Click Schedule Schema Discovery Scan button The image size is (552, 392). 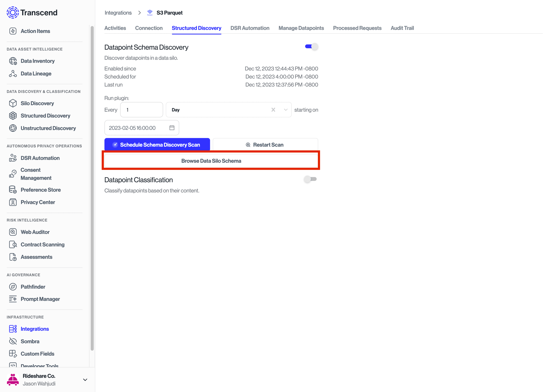[x=157, y=145]
